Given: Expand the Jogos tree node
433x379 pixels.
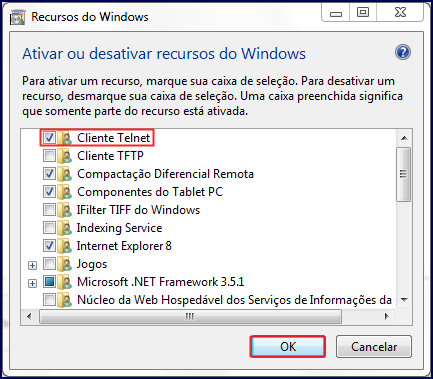Looking at the screenshot, I should 32,265.
